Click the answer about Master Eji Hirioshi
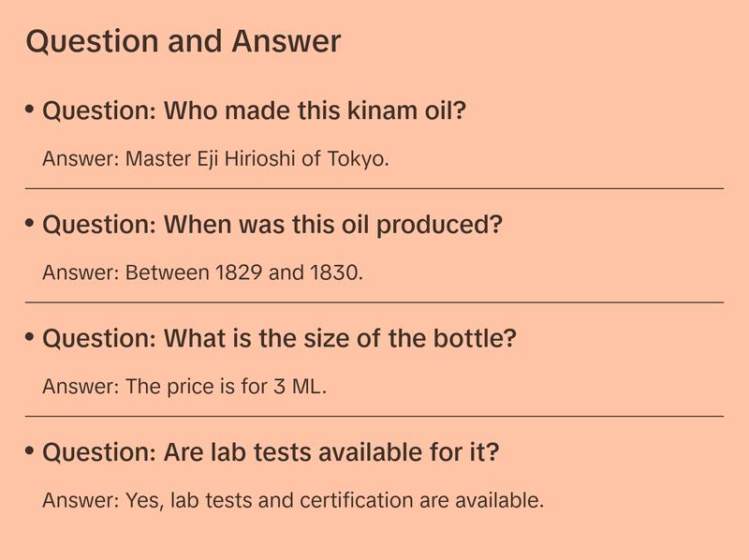 coord(215,159)
